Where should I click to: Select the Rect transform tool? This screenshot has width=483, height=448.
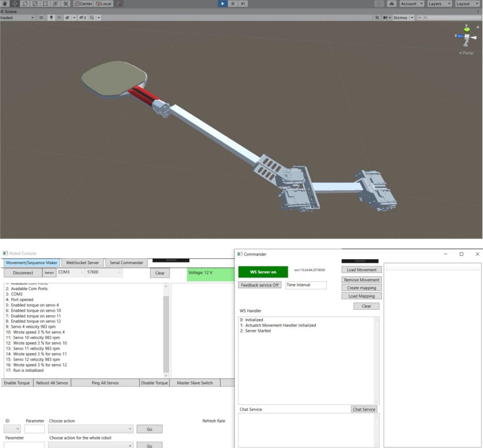45,4
